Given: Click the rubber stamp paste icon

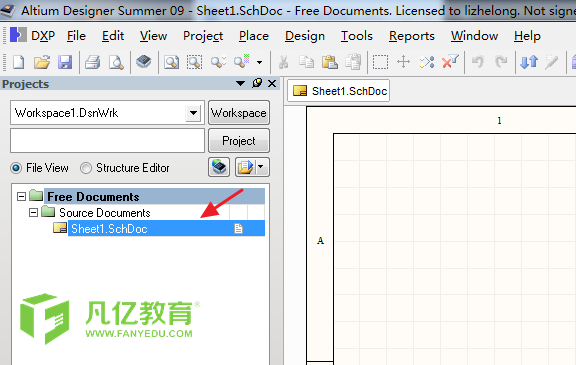Looking at the screenshot, I should [353, 62].
